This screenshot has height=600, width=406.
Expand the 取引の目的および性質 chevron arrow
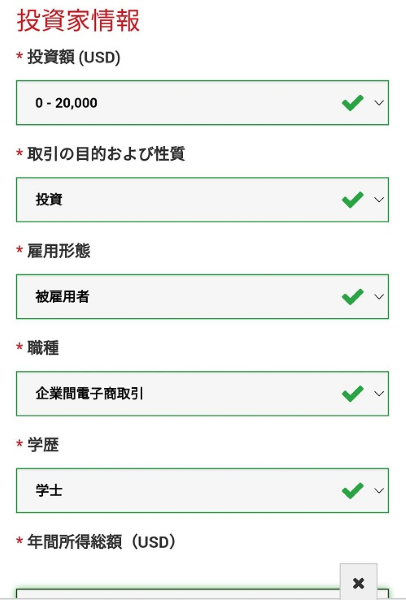pyautogui.click(x=379, y=200)
